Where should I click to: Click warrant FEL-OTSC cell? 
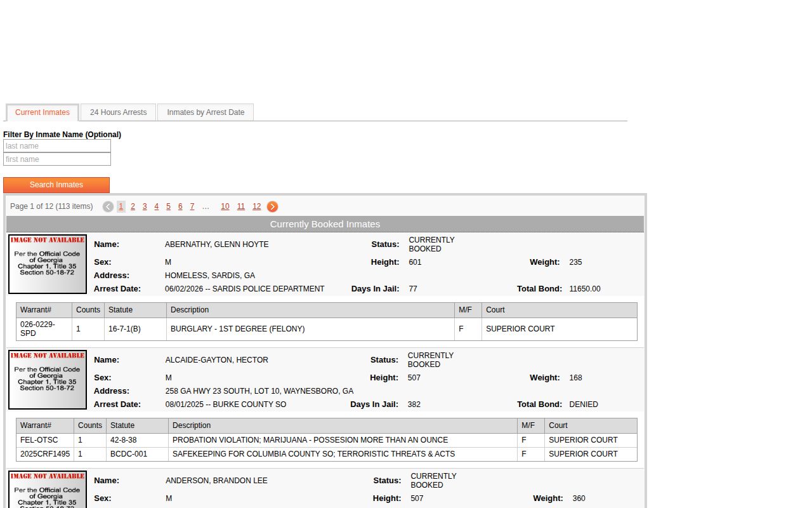point(45,440)
